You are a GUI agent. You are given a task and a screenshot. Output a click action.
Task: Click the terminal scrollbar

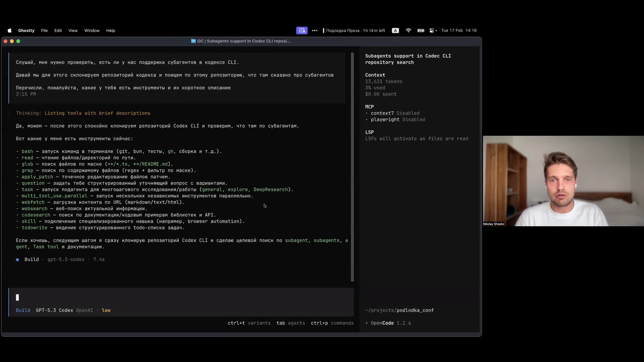coord(352,167)
